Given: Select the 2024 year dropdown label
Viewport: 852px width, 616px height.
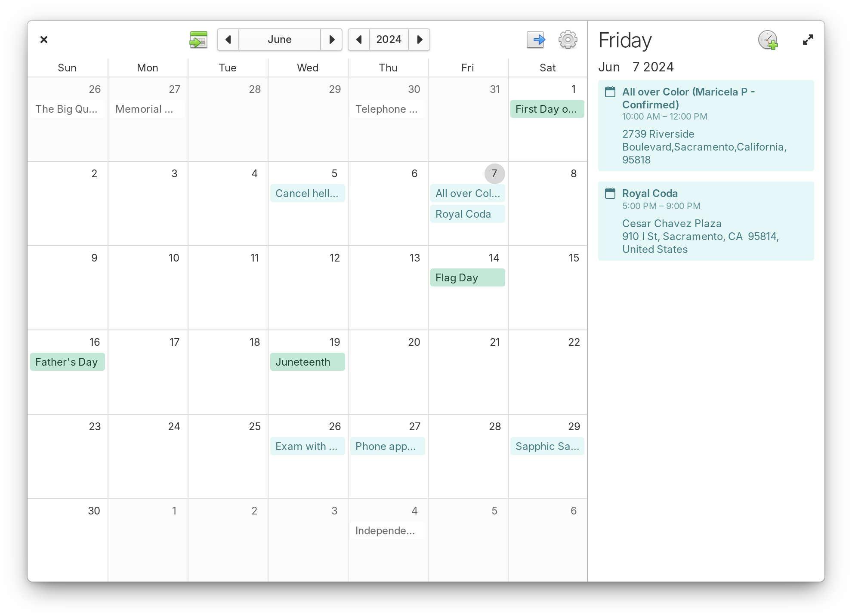Looking at the screenshot, I should (389, 40).
